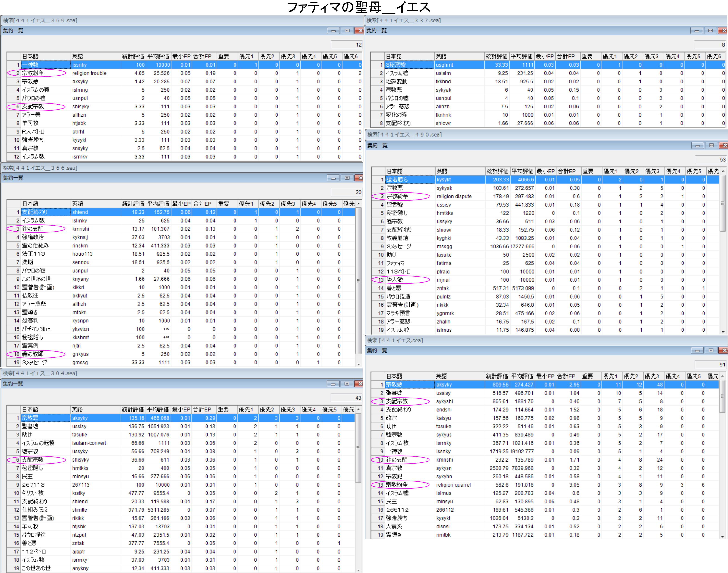Image resolution: width=728 pixels, height=573 pixels.
Task: Minimize the 441イエス_304.sea summary window
Action: 333,384
